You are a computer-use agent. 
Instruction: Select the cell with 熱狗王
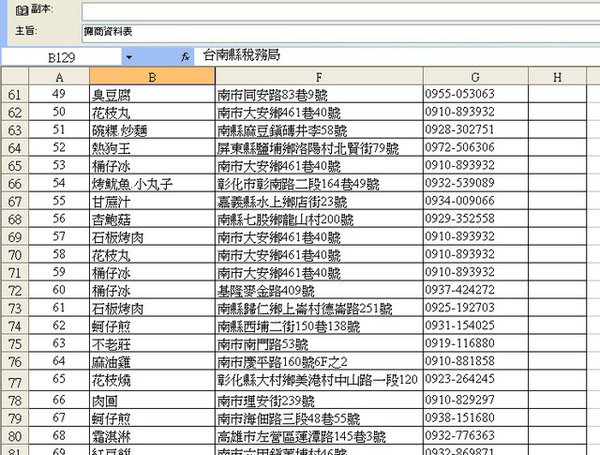[152, 148]
